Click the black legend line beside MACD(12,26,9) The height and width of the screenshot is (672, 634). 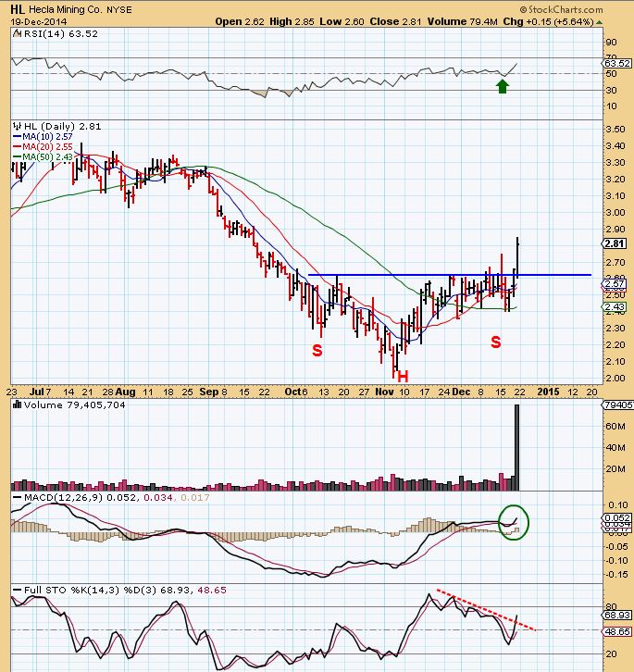[18, 497]
